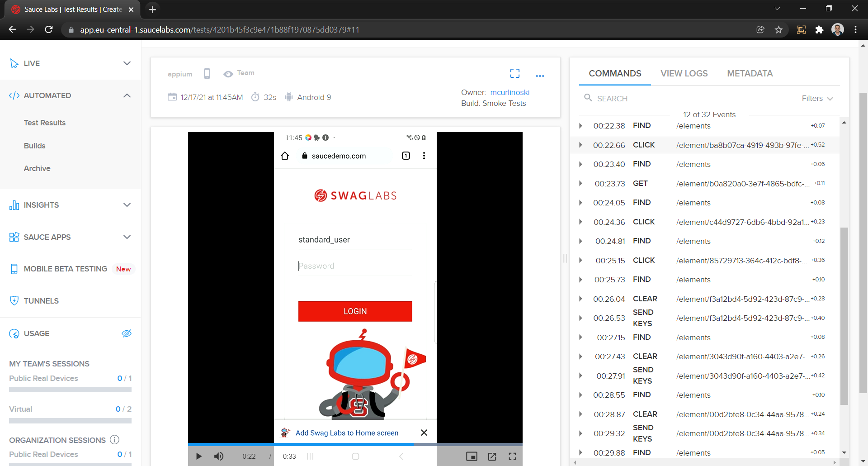The image size is (868, 466).
Task: Click the TUNNELS shield icon
Action: click(x=14, y=301)
